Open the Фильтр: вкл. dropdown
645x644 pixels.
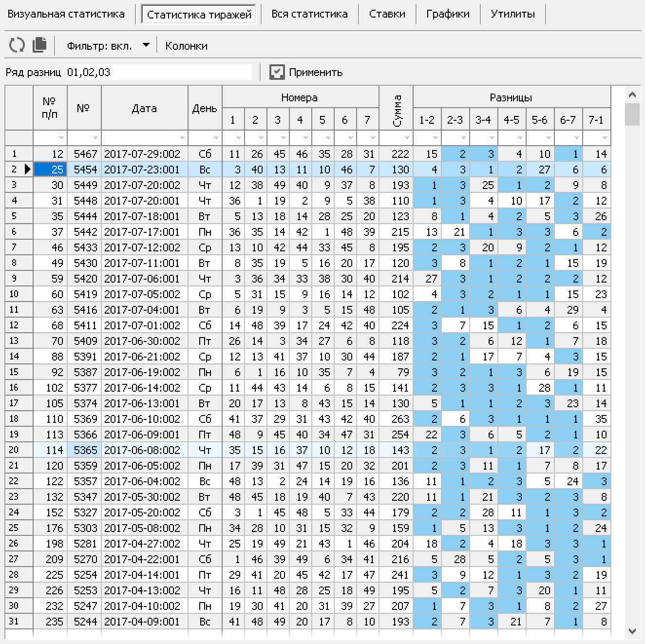point(146,45)
